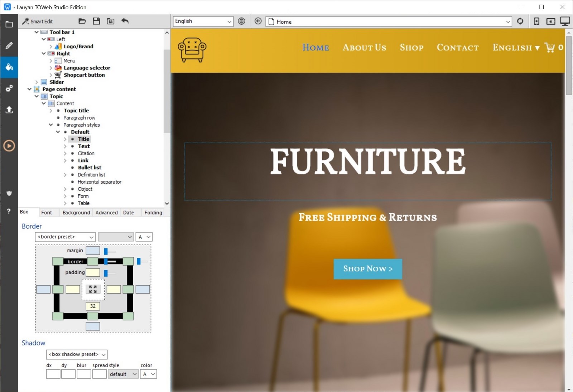
Task: Collapse the Page content node
Action: 29,89
